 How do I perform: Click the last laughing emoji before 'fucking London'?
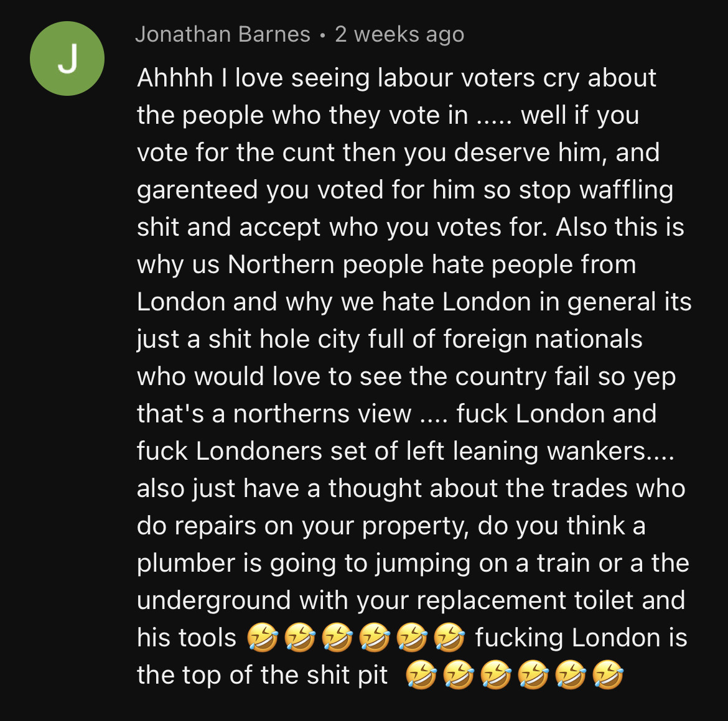449,638
